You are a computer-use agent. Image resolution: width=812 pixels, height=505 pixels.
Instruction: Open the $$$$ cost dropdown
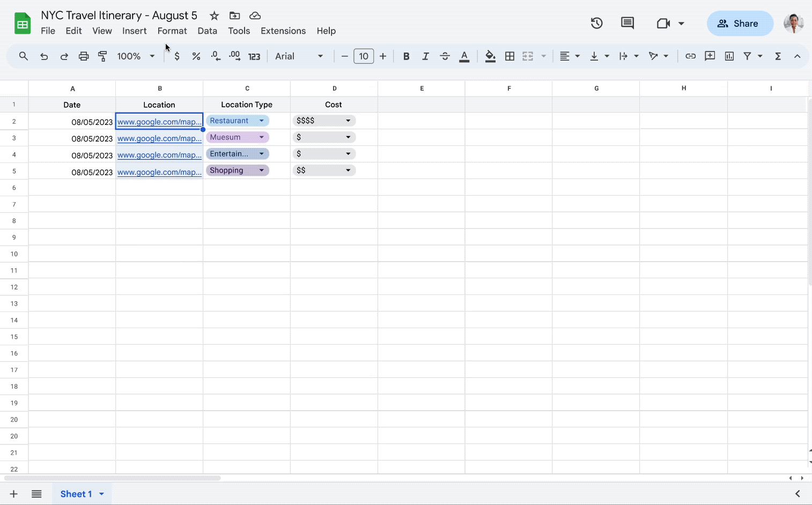tap(348, 121)
